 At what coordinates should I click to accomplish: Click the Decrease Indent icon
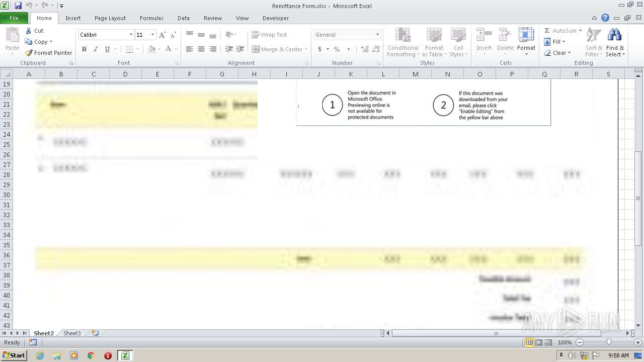229,49
